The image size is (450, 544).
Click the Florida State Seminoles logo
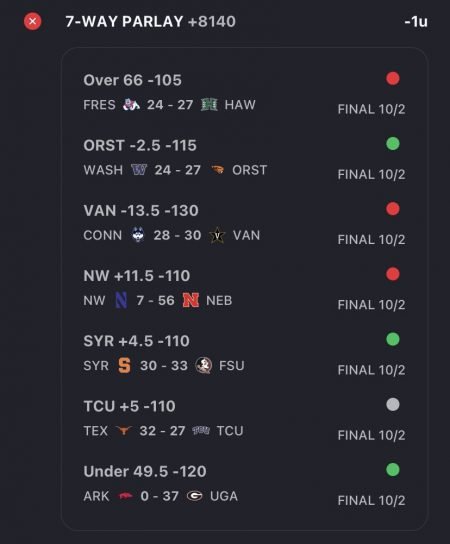click(x=204, y=365)
